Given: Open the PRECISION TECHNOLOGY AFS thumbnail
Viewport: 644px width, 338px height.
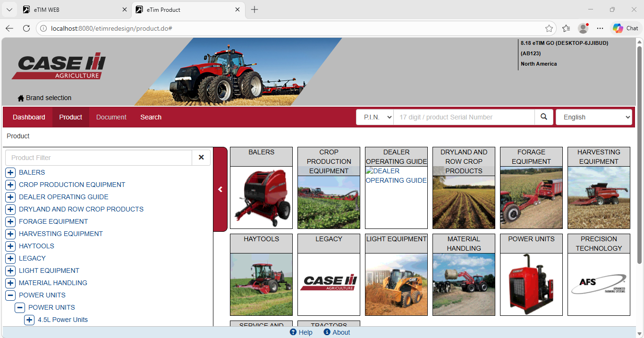Looking at the screenshot, I should point(599,284).
